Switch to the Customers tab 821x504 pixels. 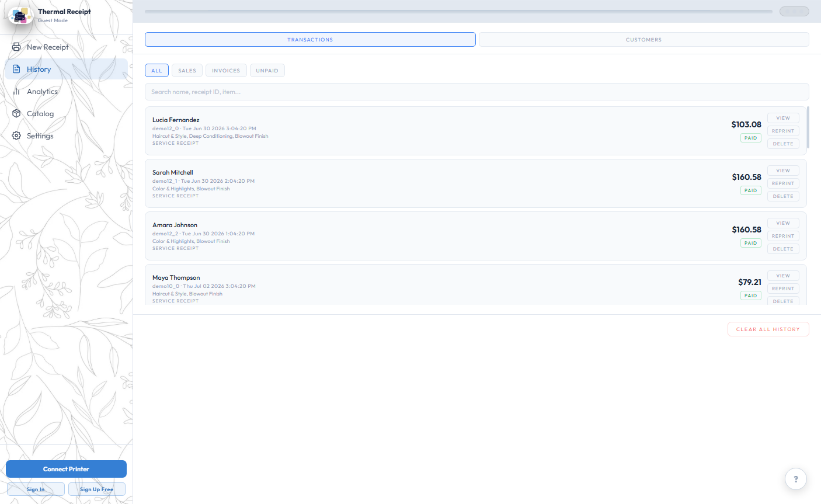(x=643, y=39)
